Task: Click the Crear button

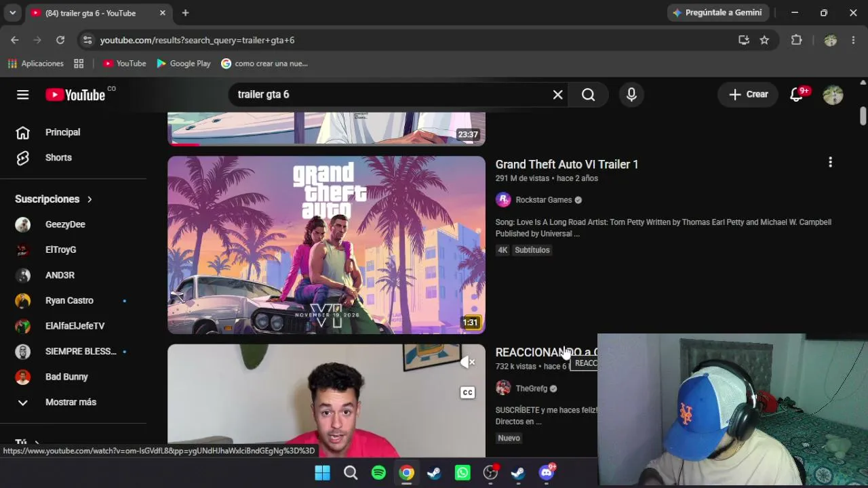Action: click(748, 95)
